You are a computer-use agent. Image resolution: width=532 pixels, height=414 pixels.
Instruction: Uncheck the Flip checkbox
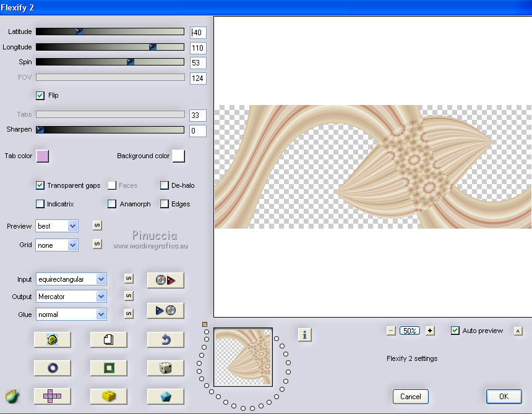pyautogui.click(x=40, y=96)
